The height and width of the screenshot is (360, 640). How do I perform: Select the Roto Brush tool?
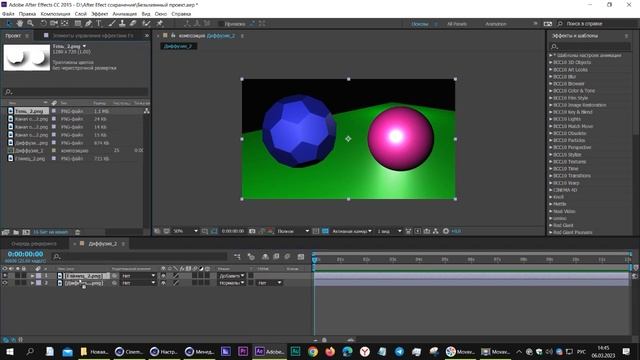pos(146,24)
